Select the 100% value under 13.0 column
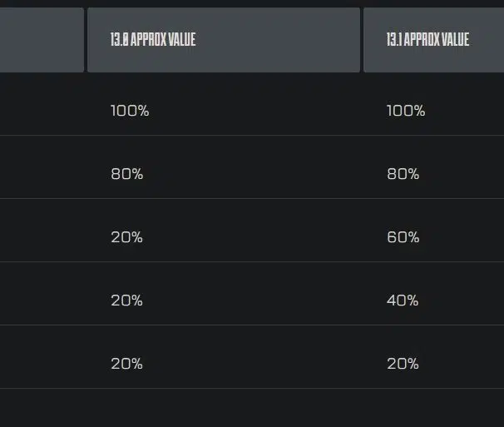The width and height of the screenshot is (504, 427). tap(130, 111)
